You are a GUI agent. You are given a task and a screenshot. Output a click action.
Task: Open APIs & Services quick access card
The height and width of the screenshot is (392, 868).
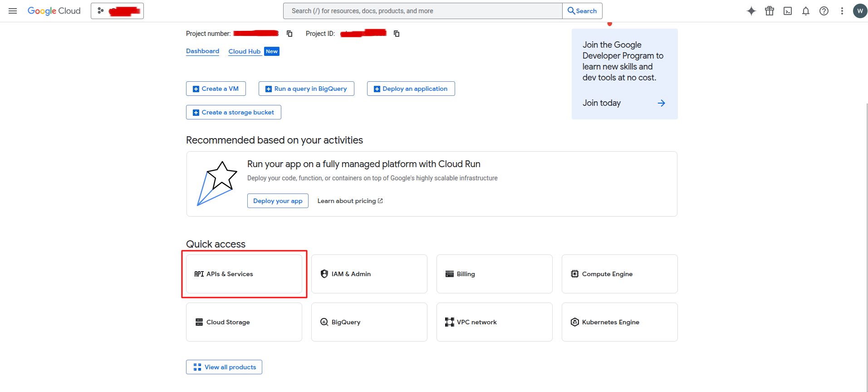(x=244, y=274)
